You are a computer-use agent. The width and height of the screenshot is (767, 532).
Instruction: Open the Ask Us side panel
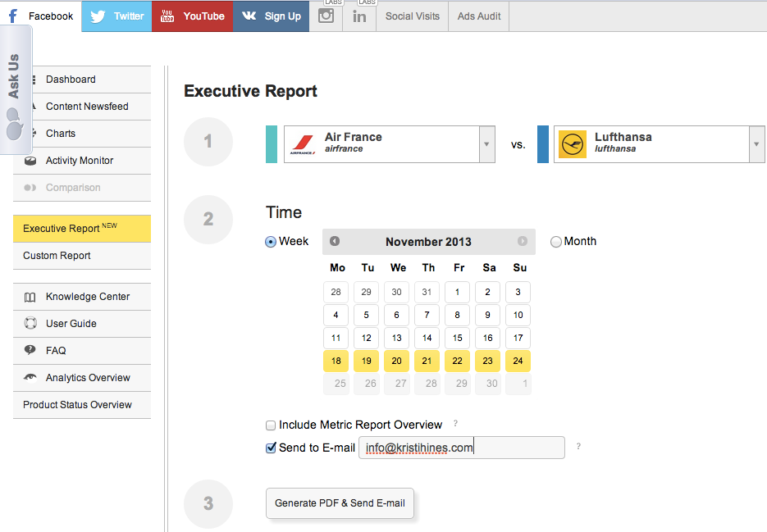tap(16, 90)
